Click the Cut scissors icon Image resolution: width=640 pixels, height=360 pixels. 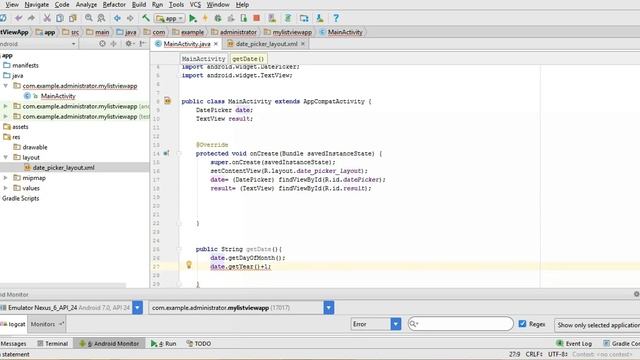click(x=47, y=18)
